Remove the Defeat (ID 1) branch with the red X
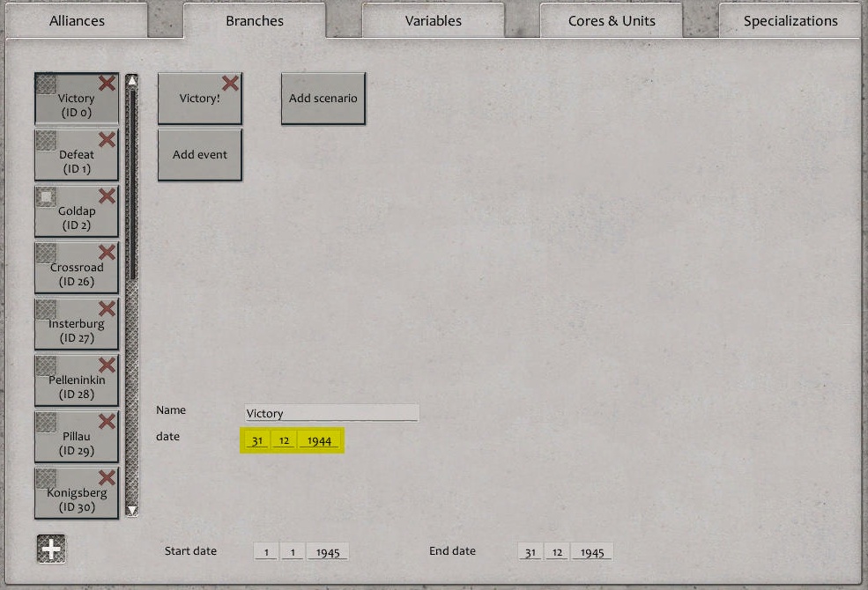Image resolution: width=868 pixels, height=590 pixels. coord(107,139)
